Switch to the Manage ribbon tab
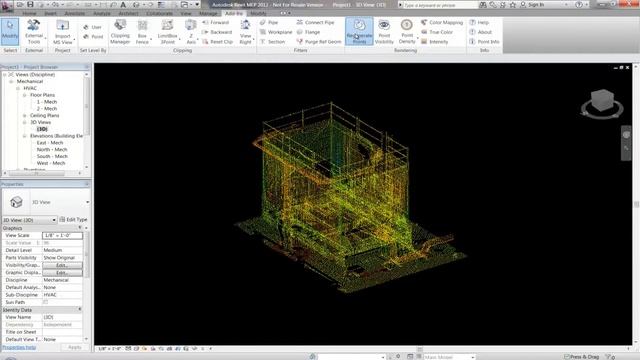640x360 pixels. coord(208,13)
